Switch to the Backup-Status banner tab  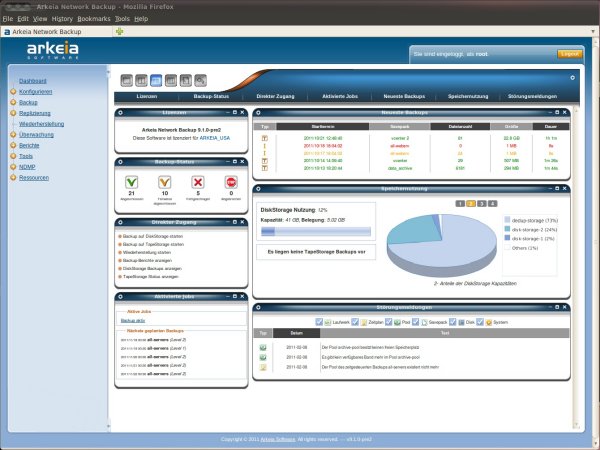pyautogui.click(x=211, y=96)
